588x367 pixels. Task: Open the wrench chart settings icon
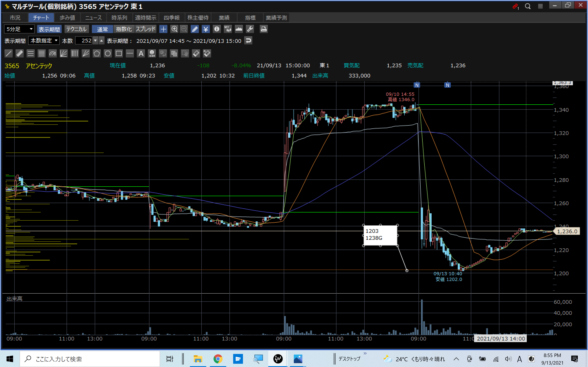pos(250,29)
